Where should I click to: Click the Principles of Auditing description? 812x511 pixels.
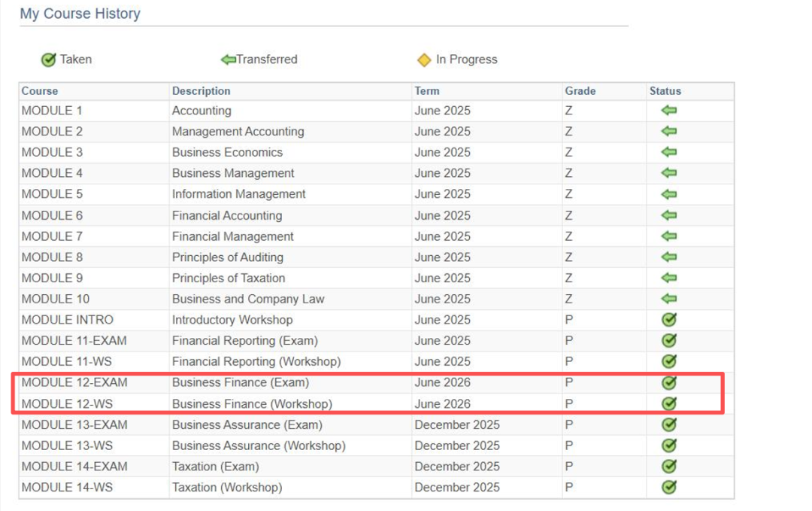[227, 257]
